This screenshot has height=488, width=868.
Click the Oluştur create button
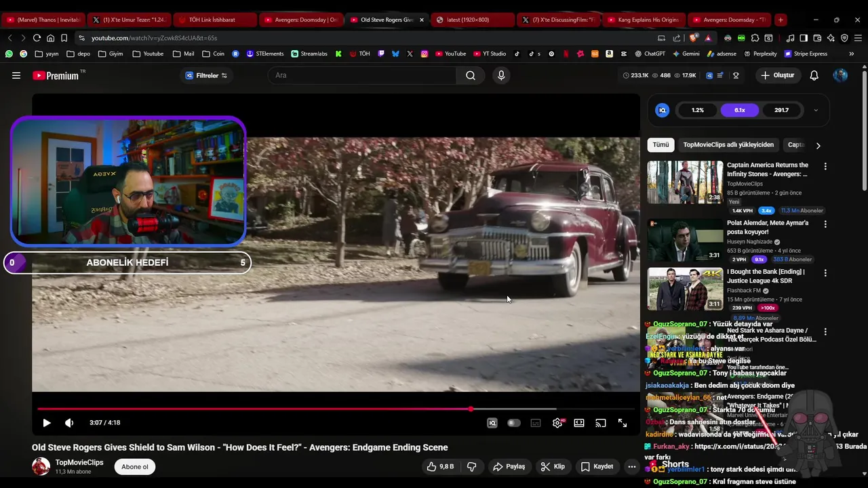tap(777, 75)
